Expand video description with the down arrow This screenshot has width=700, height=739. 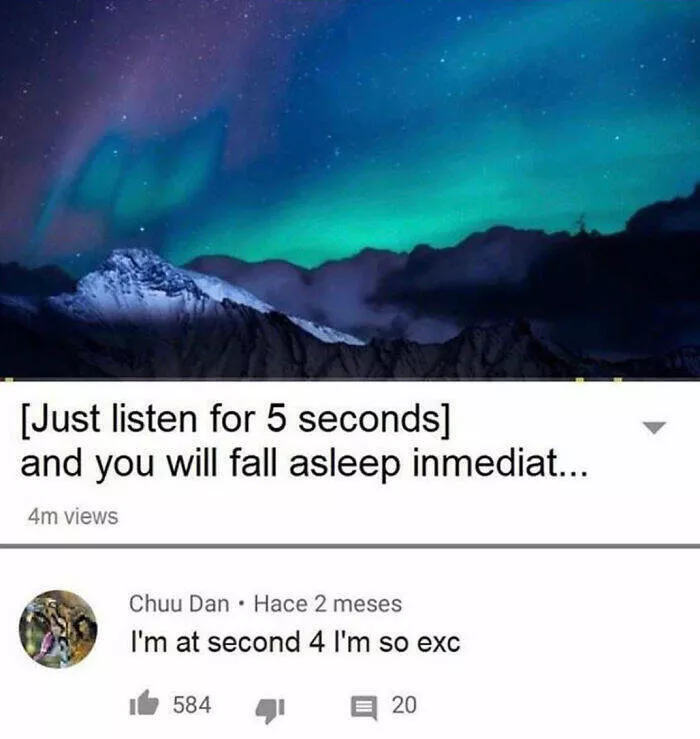(654, 427)
